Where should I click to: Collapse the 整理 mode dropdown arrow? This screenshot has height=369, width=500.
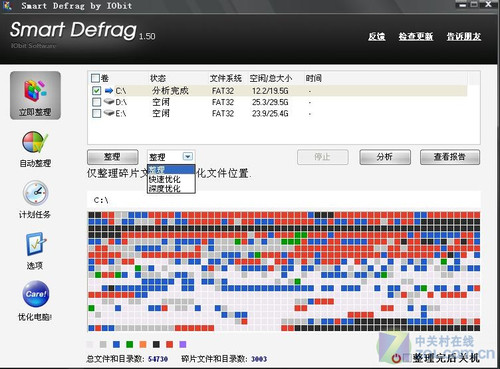(x=188, y=156)
